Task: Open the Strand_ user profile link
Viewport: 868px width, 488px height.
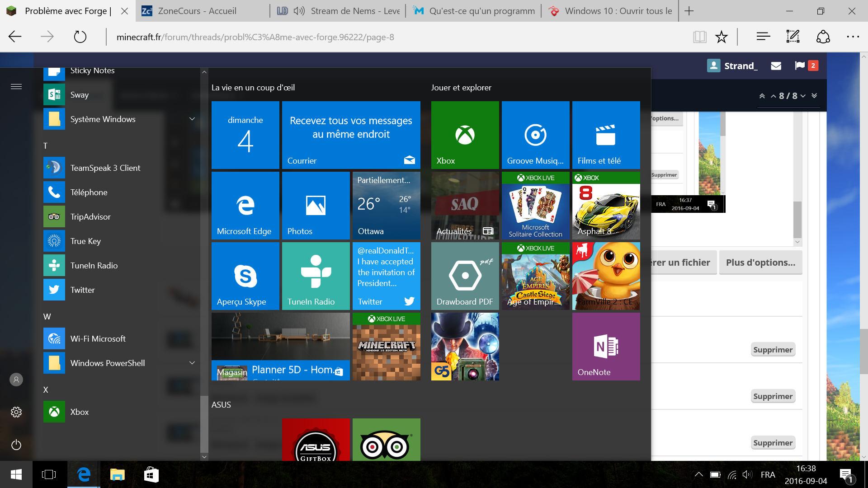Action: [x=732, y=66]
